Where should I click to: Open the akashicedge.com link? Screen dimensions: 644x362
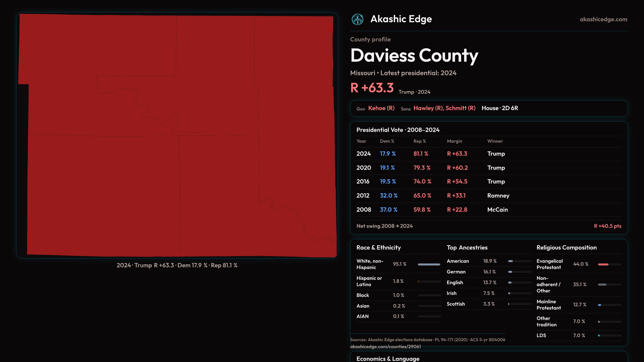(x=603, y=19)
